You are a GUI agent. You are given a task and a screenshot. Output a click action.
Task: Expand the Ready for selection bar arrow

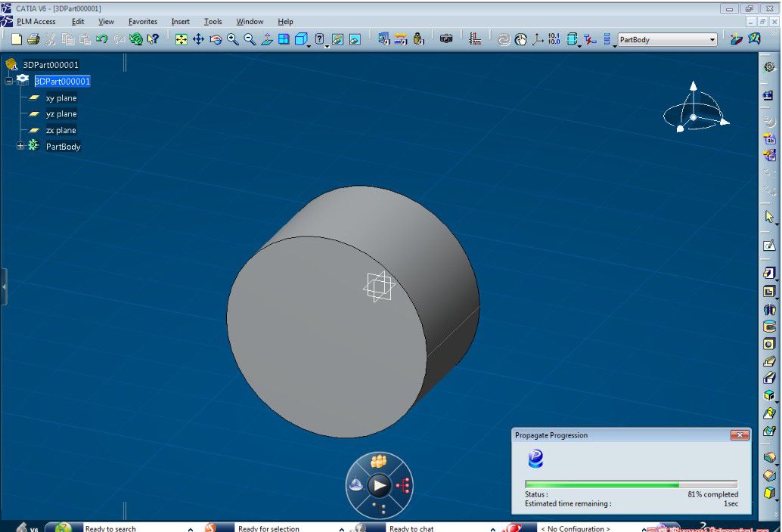342,528
